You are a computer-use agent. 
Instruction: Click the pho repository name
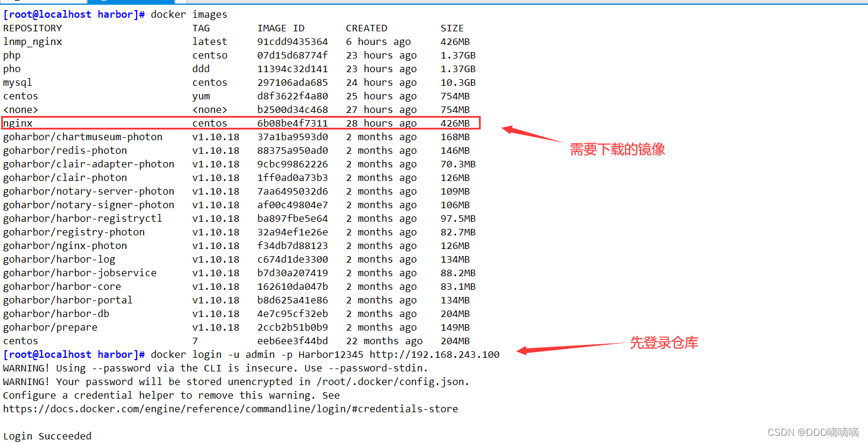pos(12,69)
